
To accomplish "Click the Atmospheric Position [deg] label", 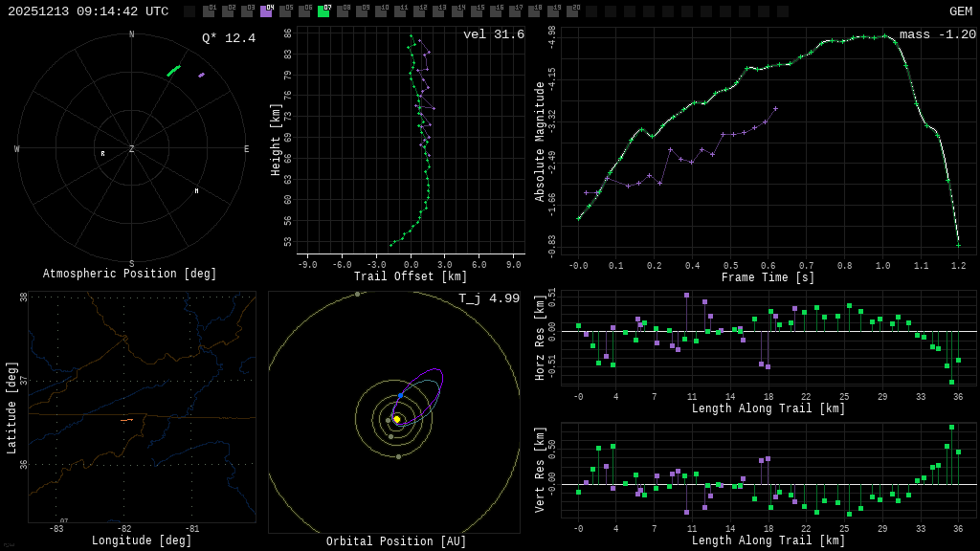I will coord(129,274).
